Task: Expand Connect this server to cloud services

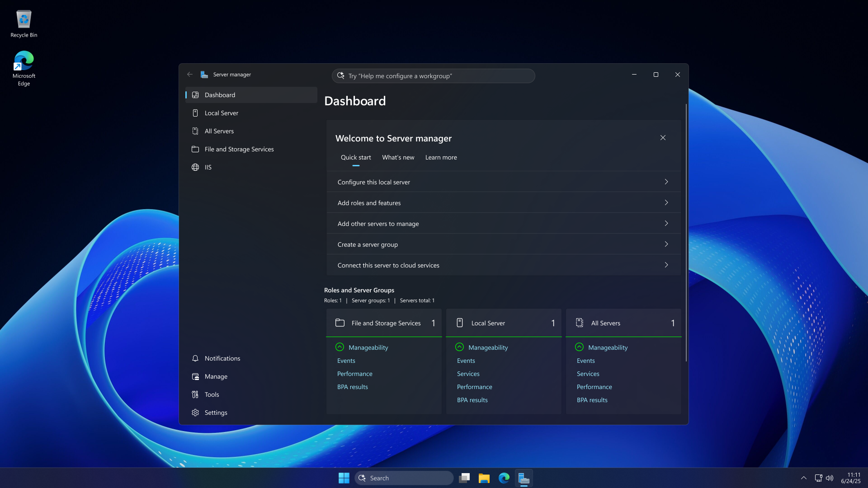Action: pyautogui.click(x=666, y=265)
